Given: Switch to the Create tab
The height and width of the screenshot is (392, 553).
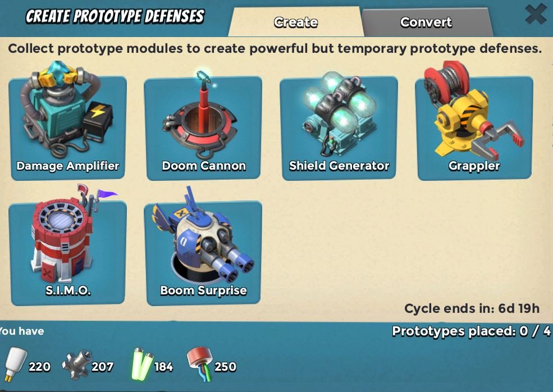Looking at the screenshot, I should click(x=296, y=22).
